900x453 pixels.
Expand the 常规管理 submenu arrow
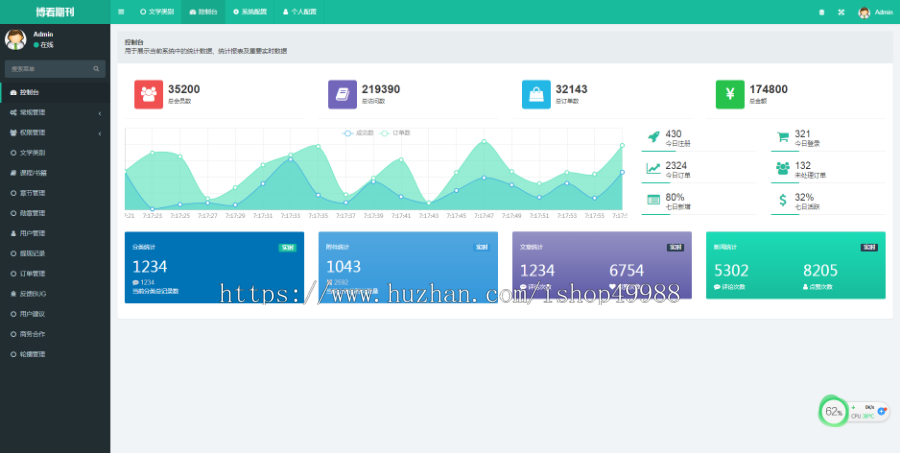tap(99, 113)
